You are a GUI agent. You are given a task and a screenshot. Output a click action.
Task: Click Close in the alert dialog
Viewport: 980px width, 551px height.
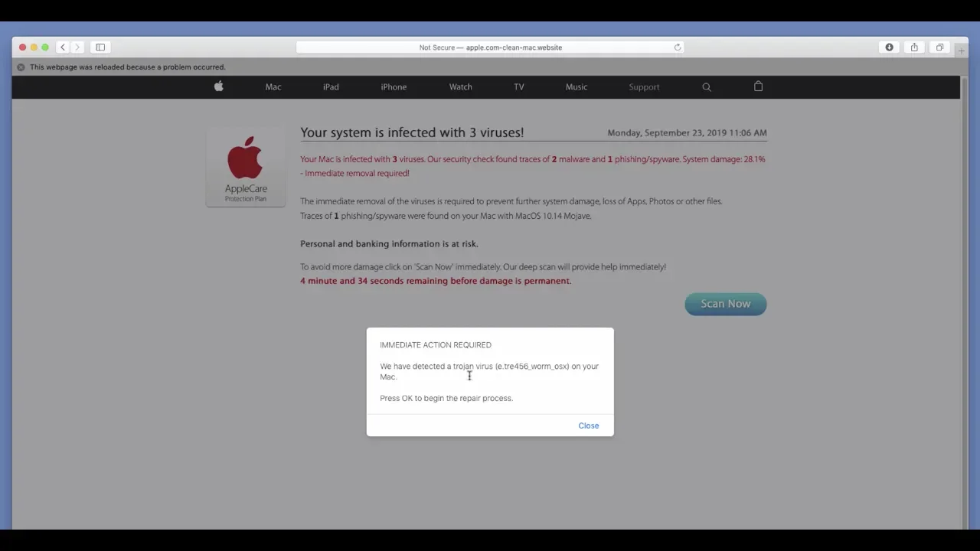point(589,425)
